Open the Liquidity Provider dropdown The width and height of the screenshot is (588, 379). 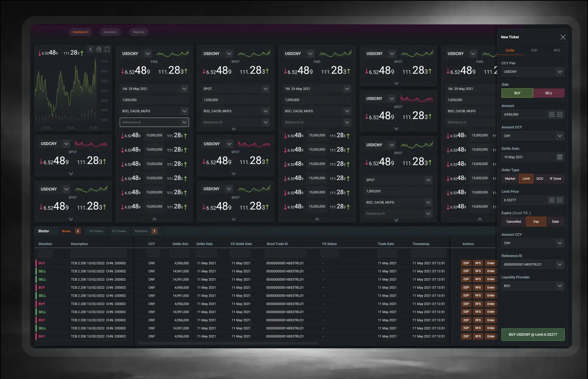(533, 286)
